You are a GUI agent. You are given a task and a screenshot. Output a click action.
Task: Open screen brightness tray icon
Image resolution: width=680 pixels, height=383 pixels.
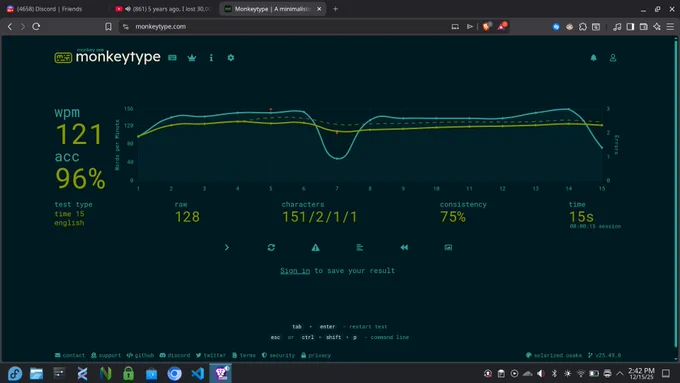[x=568, y=373]
